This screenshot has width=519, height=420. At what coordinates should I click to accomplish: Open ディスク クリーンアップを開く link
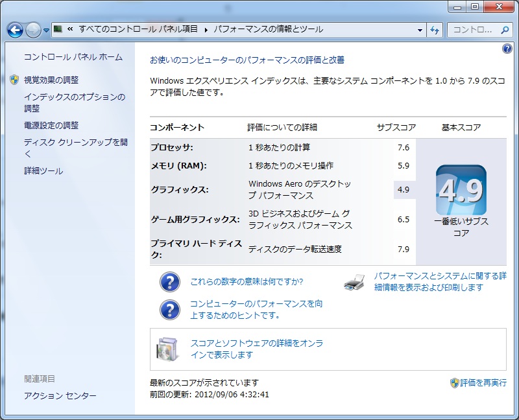coord(75,142)
